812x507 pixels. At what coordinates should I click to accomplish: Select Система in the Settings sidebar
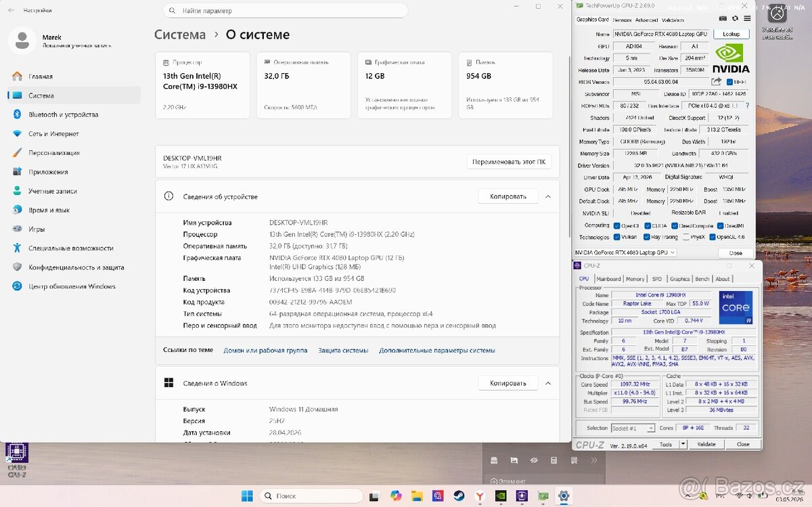73,95
